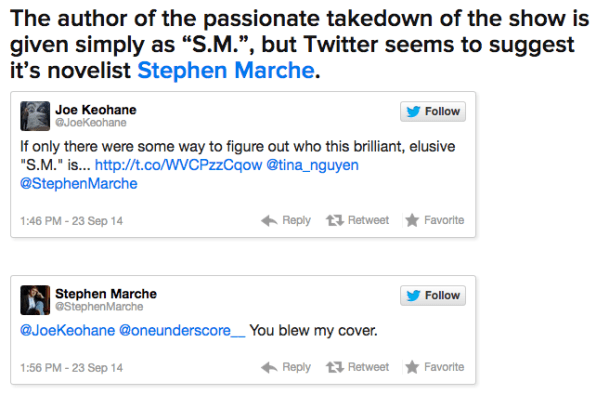Image resolution: width=596 pixels, height=395 pixels.
Task: Open the @JoeKeohane mention in reply tweet
Action: (x=67, y=330)
